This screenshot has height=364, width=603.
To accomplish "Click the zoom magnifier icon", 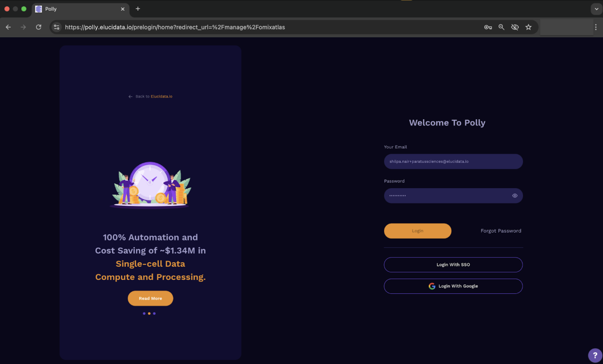I will (501, 27).
